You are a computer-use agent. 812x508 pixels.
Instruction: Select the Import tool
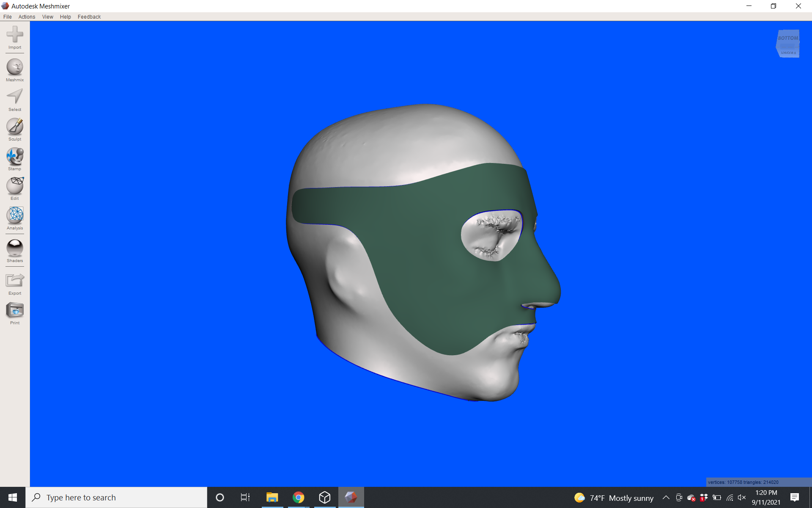pos(14,38)
